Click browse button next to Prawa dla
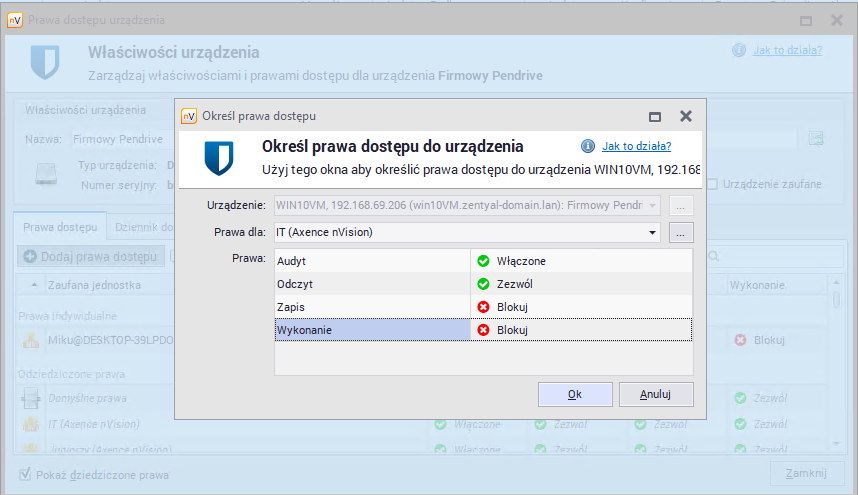 (681, 233)
